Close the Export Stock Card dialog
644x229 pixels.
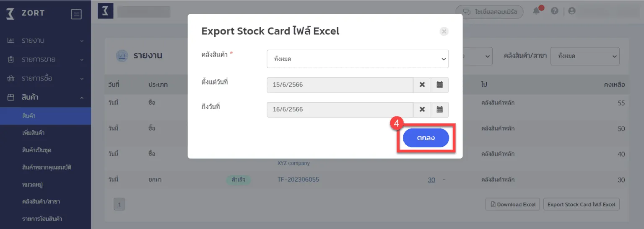click(444, 31)
